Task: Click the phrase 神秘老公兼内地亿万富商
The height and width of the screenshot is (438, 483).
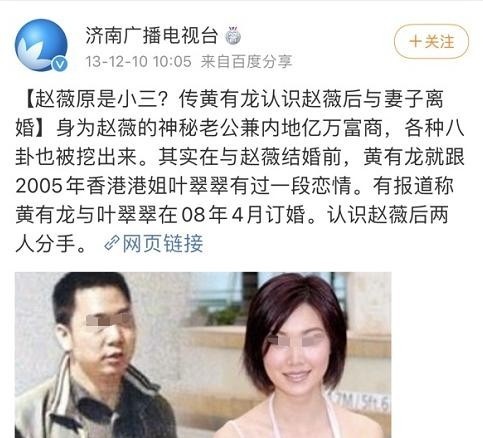Action: coord(270,128)
